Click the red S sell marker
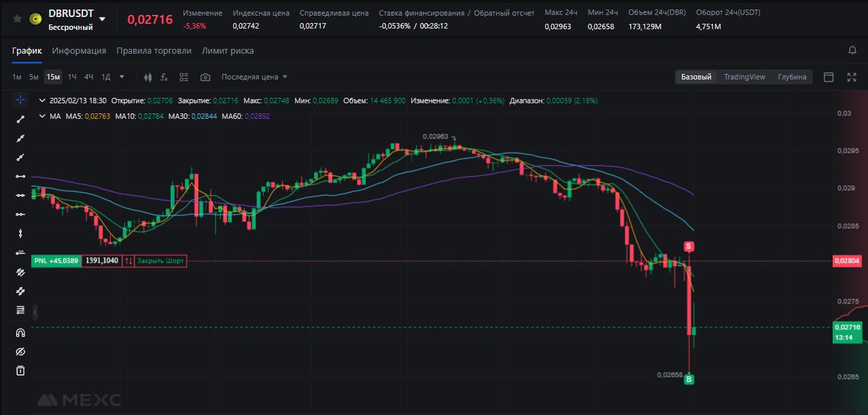Screen dimensions: 868x415 [x=689, y=246]
